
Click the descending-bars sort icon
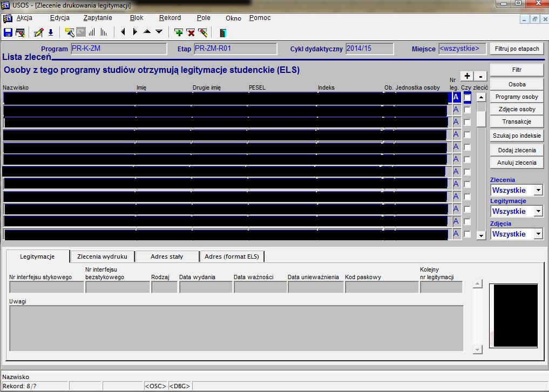coord(104,32)
